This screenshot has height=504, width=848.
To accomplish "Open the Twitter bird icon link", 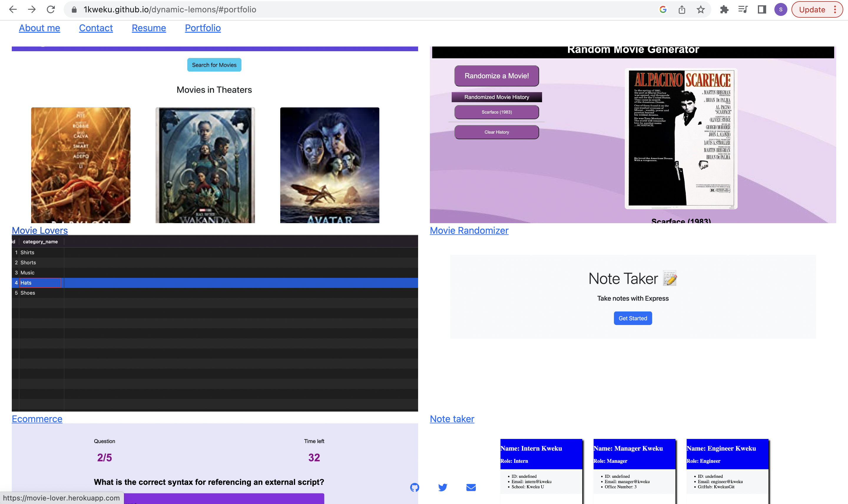I will [x=443, y=488].
